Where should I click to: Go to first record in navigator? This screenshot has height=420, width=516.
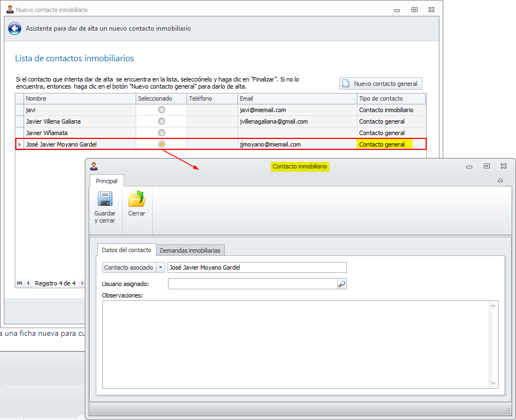[x=19, y=283]
